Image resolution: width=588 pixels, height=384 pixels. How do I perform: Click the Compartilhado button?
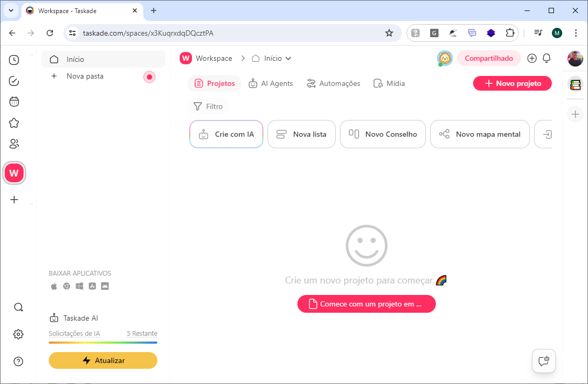pyautogui.click(x=489, y=59)
